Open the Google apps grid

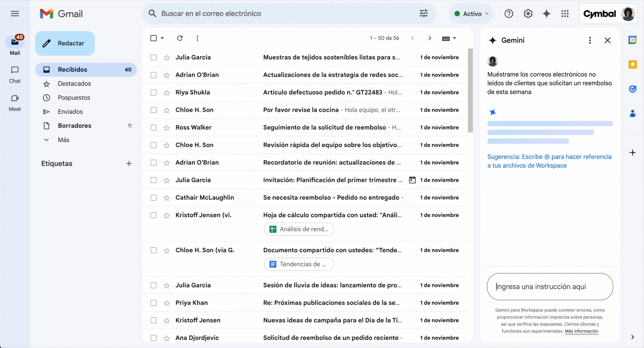[x=565, y=14]
